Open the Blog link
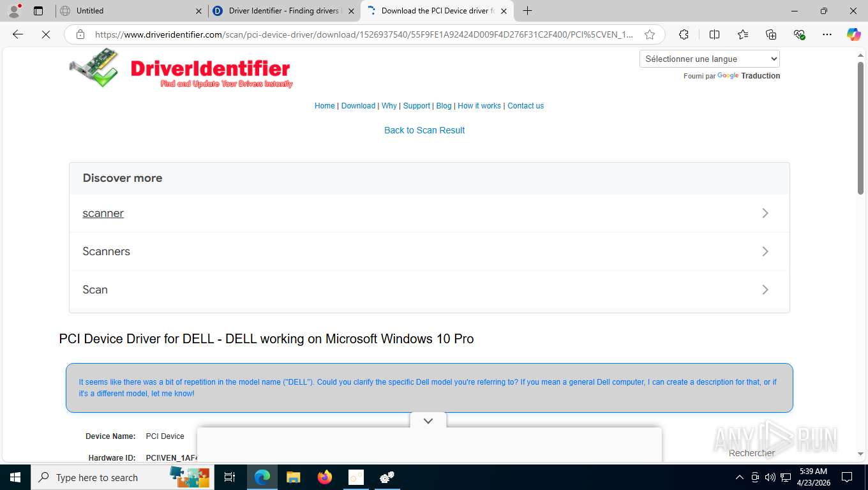This screenshot has width=868, height=490. [444, 106]
